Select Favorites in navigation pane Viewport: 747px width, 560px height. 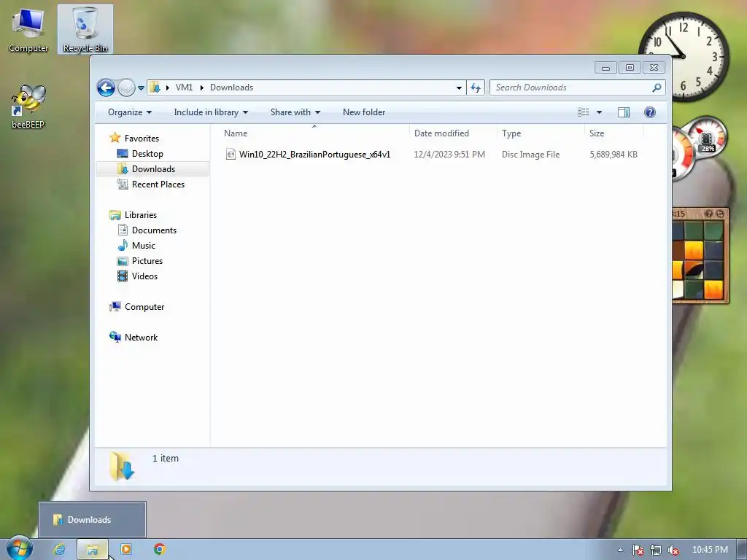(x=142, y=138)
